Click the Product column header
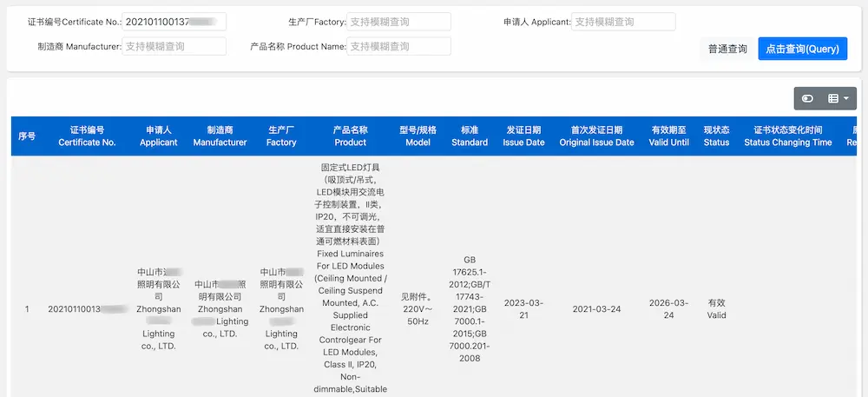Screen dimensions: 868x397 coord(351,136)
